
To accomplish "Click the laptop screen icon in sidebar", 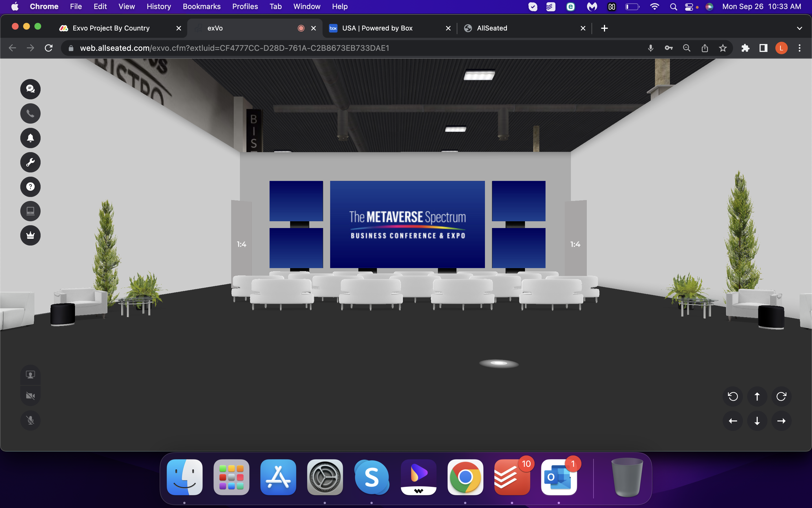I will tap(30, 211).
